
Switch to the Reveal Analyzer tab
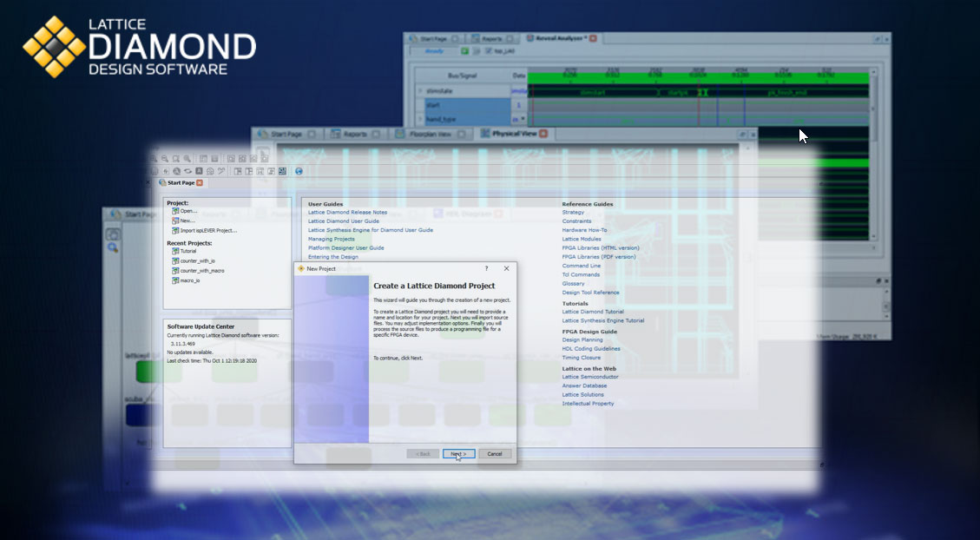click(x=561, y=38)
